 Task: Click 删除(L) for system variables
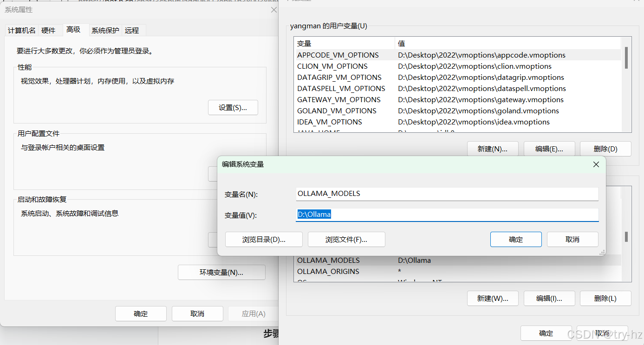click(605, 299)
